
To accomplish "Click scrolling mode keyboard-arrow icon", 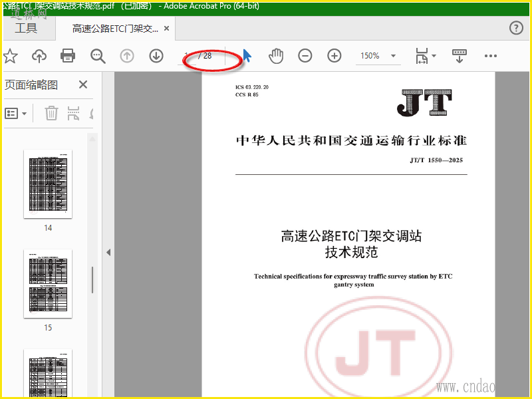I will [460, 56].
